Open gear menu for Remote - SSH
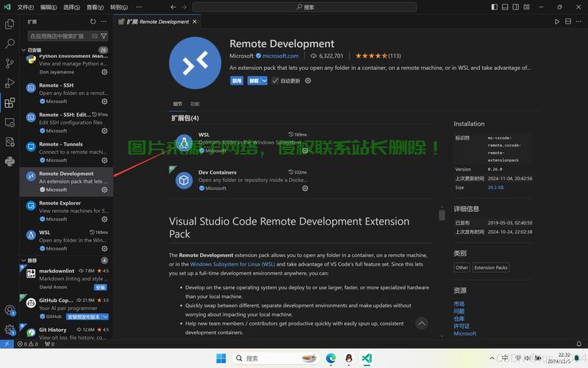This screenshot has width=588, height=368. click(104, 102)
